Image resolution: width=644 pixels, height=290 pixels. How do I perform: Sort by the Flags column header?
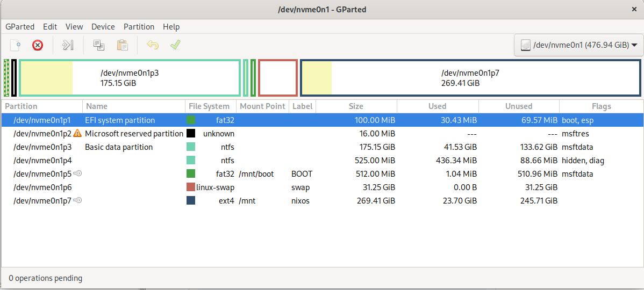602,106
